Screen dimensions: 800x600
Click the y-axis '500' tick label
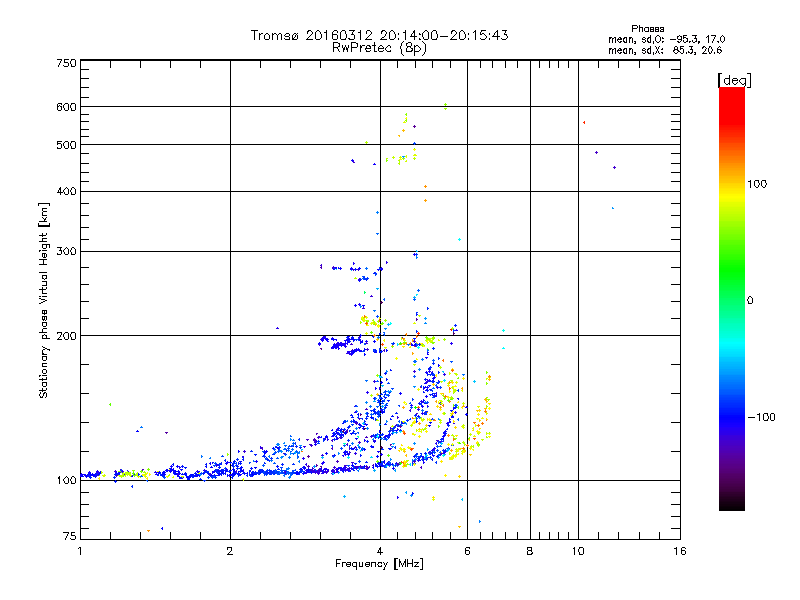click(66, 145)
